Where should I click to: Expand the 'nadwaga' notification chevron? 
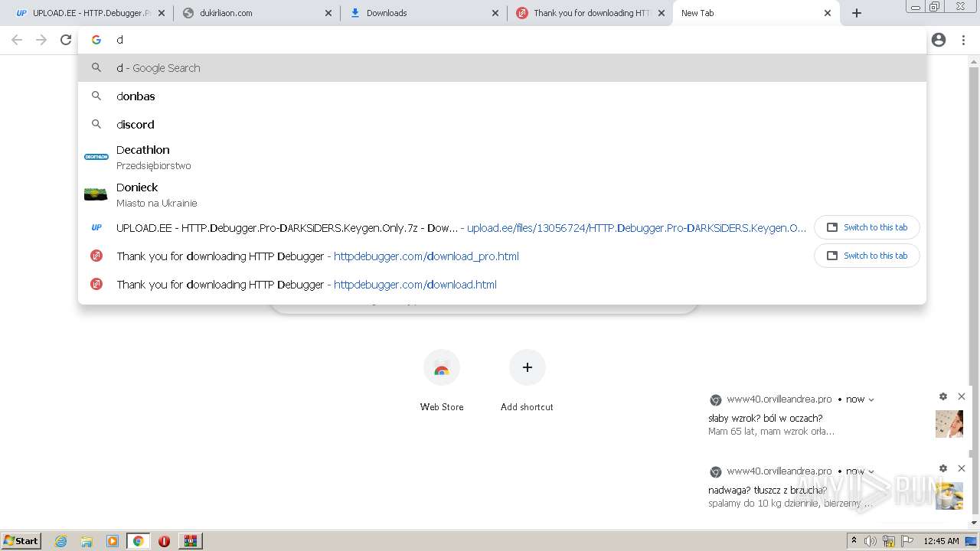coord(871,471)
